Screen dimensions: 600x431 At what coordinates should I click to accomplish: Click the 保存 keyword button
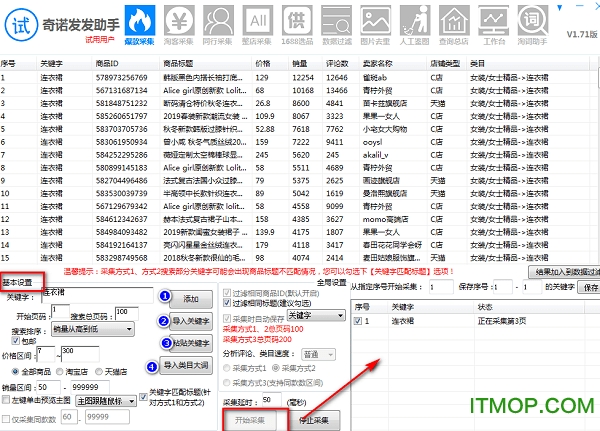click(x=589, y=287)
